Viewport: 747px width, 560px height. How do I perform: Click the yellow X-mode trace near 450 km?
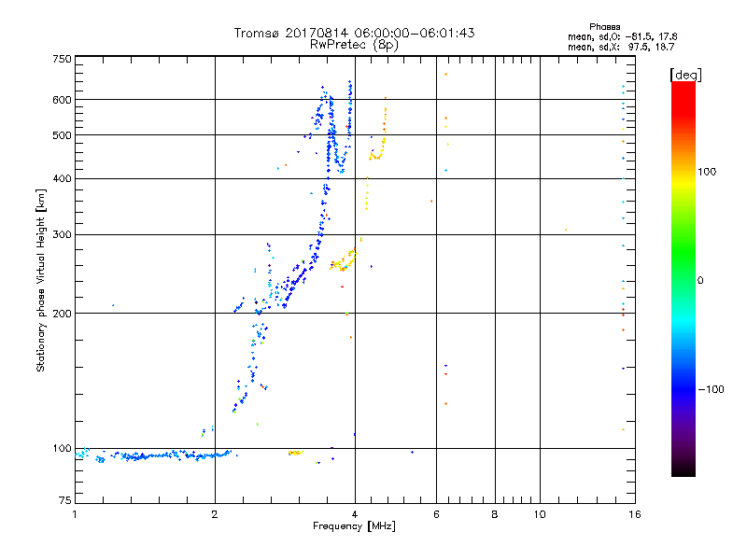pyautogui.click(x=378, y=151)
